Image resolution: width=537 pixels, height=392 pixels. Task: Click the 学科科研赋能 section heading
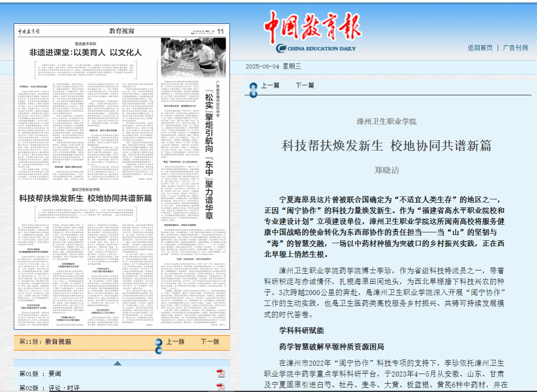pos(302,330)
